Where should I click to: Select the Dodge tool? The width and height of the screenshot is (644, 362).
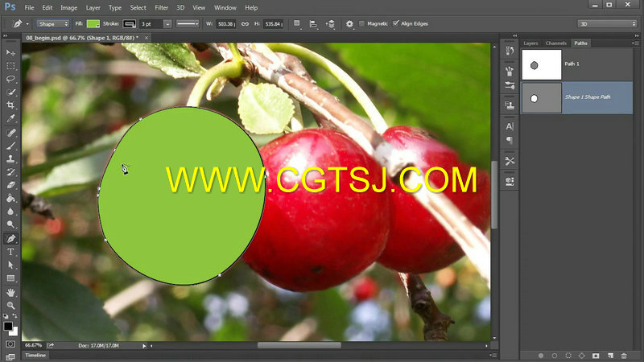(10, 224)
